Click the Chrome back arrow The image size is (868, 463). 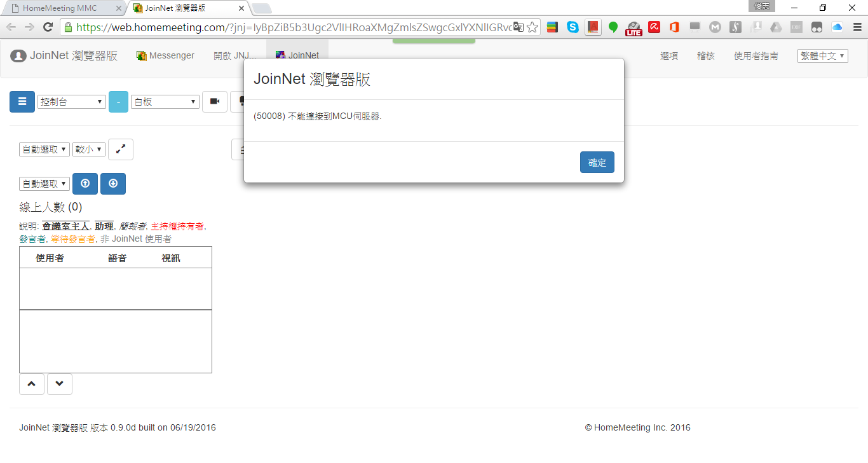(11, 27)
